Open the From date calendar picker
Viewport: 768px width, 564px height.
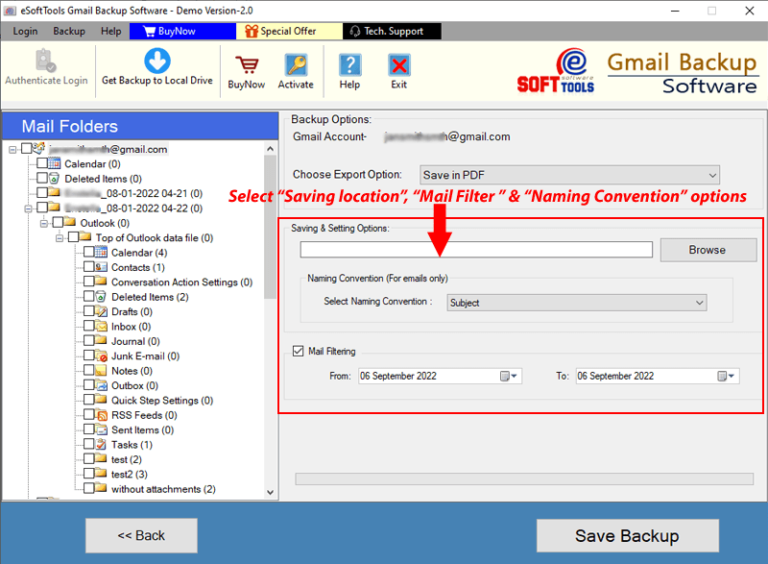pos(508,376)
